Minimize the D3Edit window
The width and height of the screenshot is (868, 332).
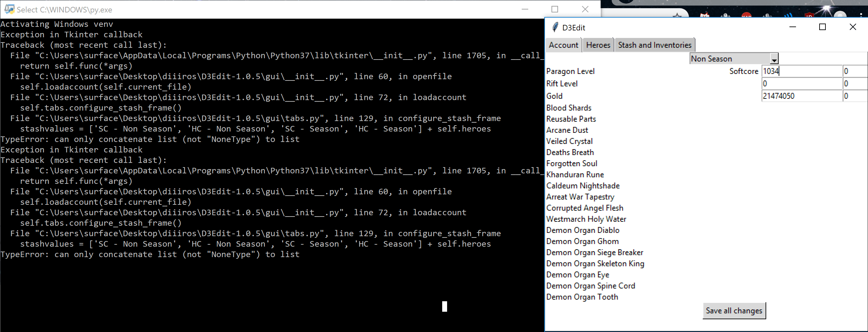click(792, 27)
